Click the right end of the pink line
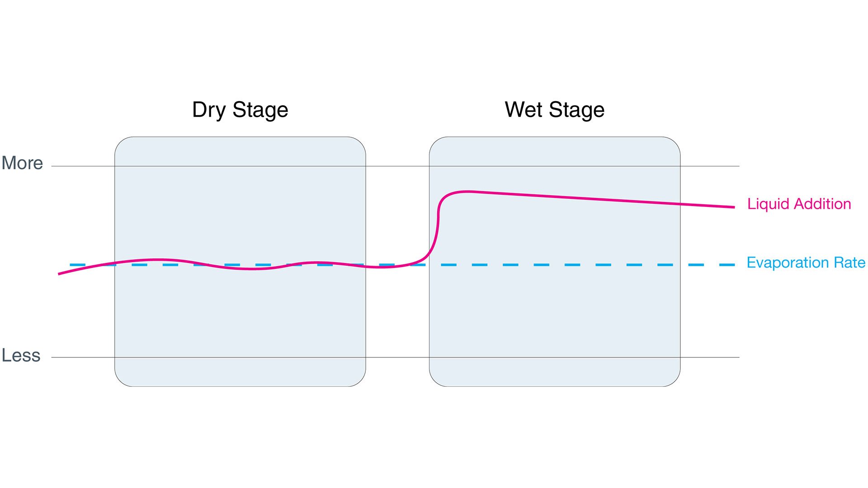 pos(731,207)
